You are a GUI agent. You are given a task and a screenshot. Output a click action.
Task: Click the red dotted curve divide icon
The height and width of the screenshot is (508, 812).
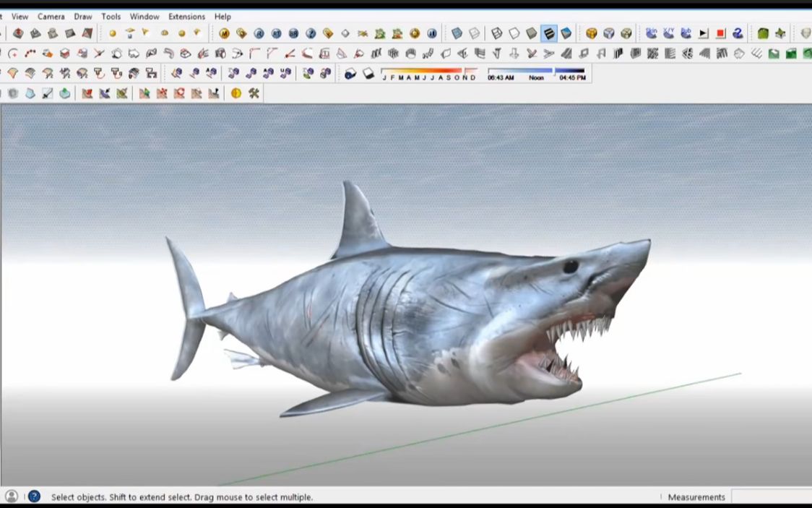tap(30, 53)
